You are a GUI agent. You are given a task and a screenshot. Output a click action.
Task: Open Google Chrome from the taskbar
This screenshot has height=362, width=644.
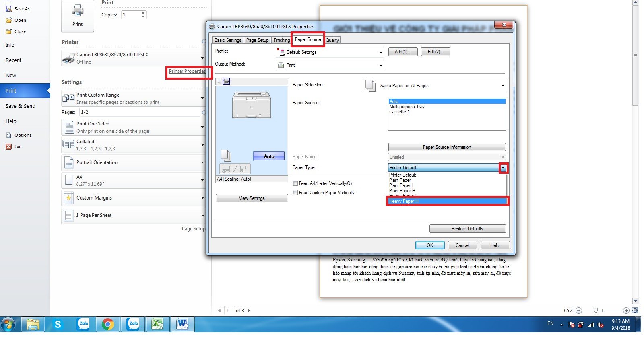tap(107, 324)
